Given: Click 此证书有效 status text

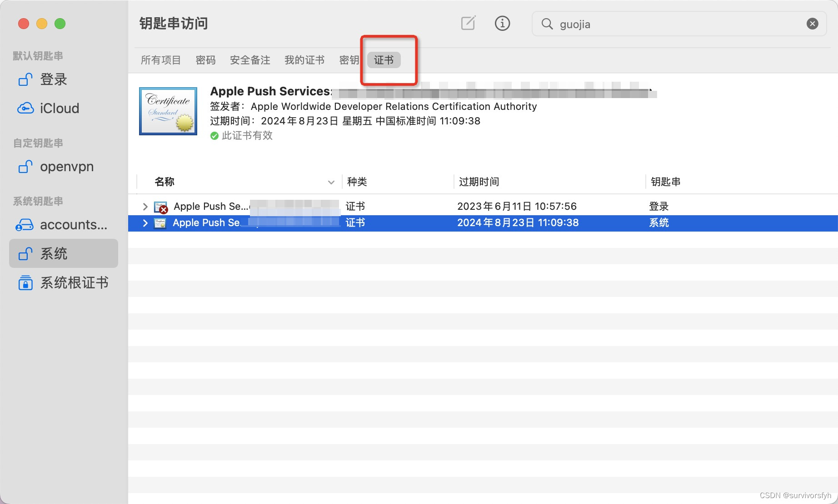Looking at the screenshot, I should point(247,135).
